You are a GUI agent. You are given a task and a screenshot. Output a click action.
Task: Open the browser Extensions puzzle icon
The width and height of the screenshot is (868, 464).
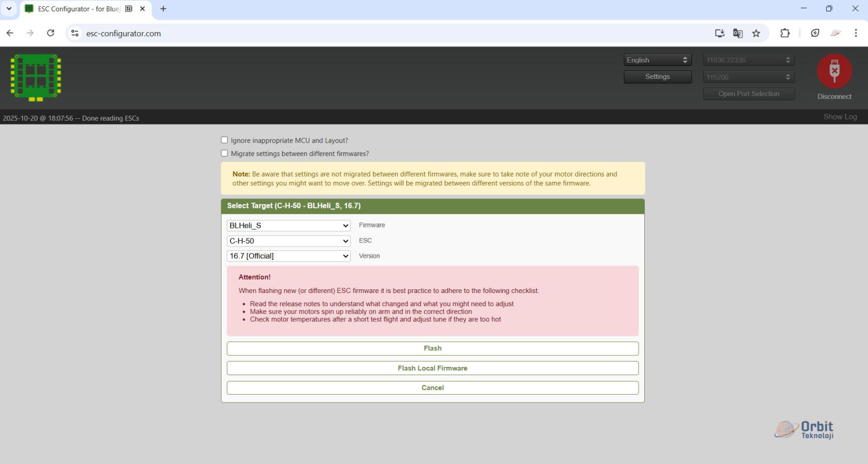[785, 33]
